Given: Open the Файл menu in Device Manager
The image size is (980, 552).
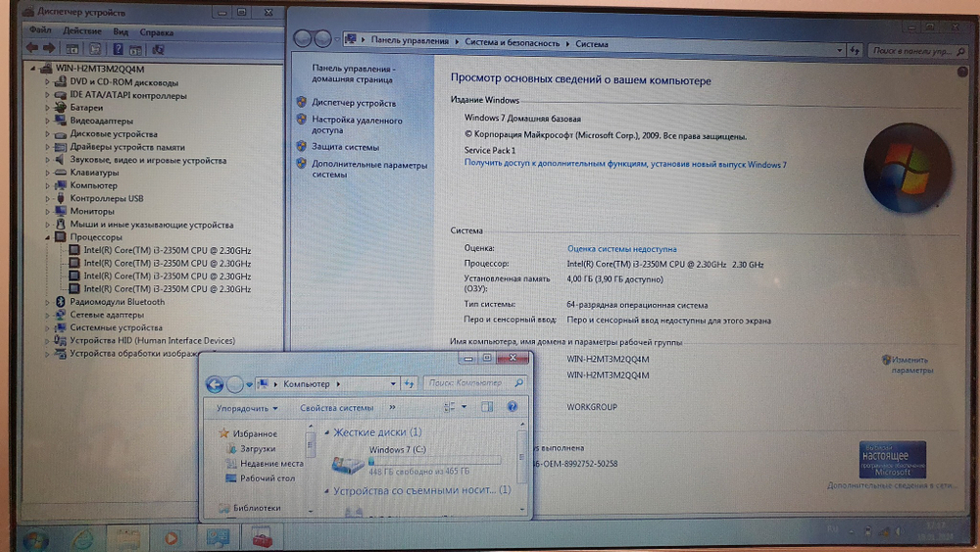Looking at the screenshot, I should click(x=40, y=30).
